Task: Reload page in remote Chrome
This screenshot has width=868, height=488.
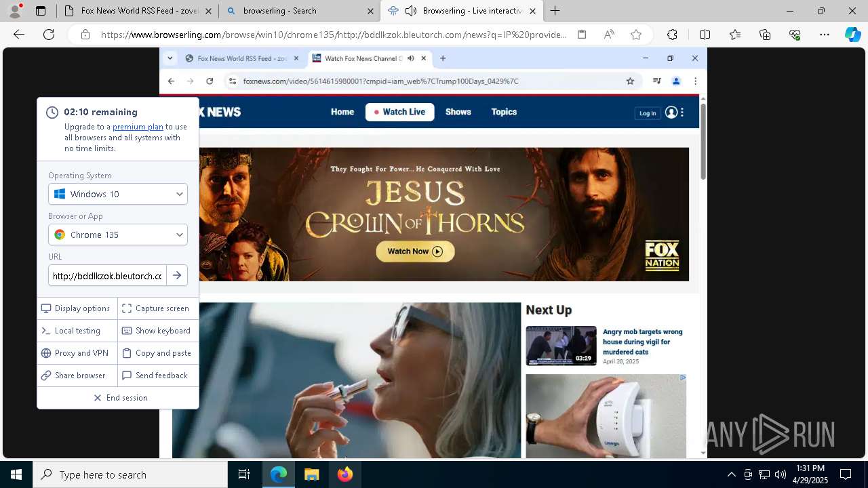Action: point(210,81)
